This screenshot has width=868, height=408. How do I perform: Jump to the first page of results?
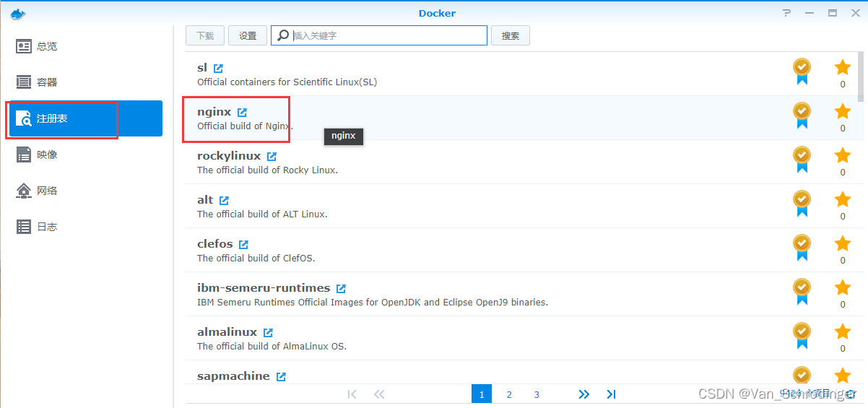[x=352, y=394]
